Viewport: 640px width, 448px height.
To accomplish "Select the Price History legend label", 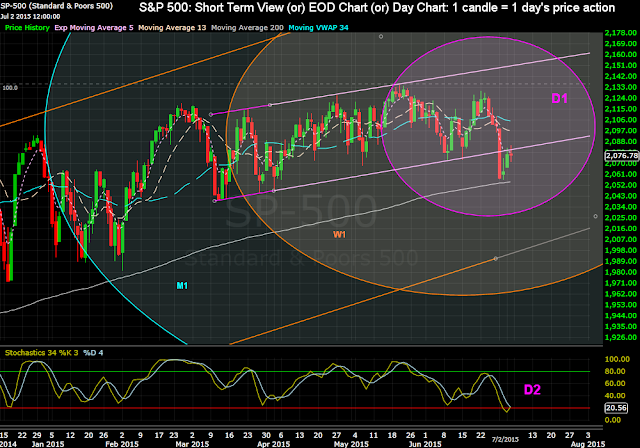I will tap(27, 28).
